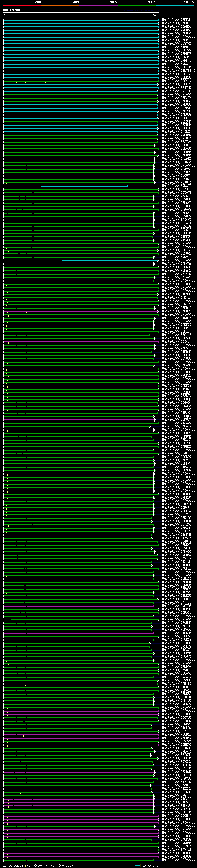Click the short cyan alignment bar for B9N3Z3
This screenshot has height=868, width=197.
point(84,186)
